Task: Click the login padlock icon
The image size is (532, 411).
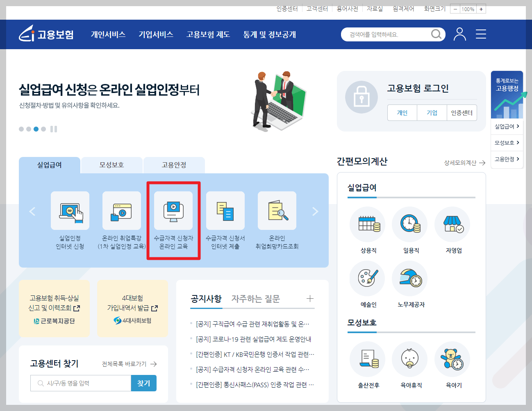Action: click(x=361, y=97)
